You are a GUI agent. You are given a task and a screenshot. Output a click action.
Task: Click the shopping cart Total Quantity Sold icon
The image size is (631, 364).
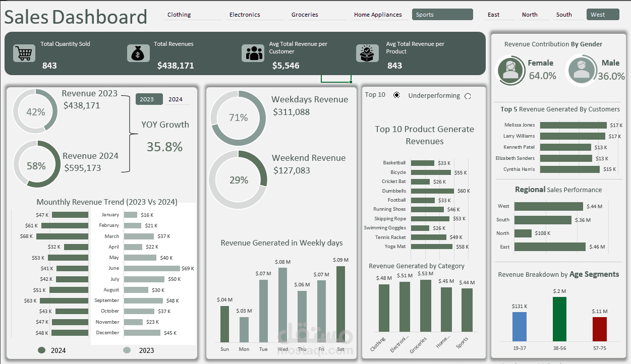click(24, 53)
